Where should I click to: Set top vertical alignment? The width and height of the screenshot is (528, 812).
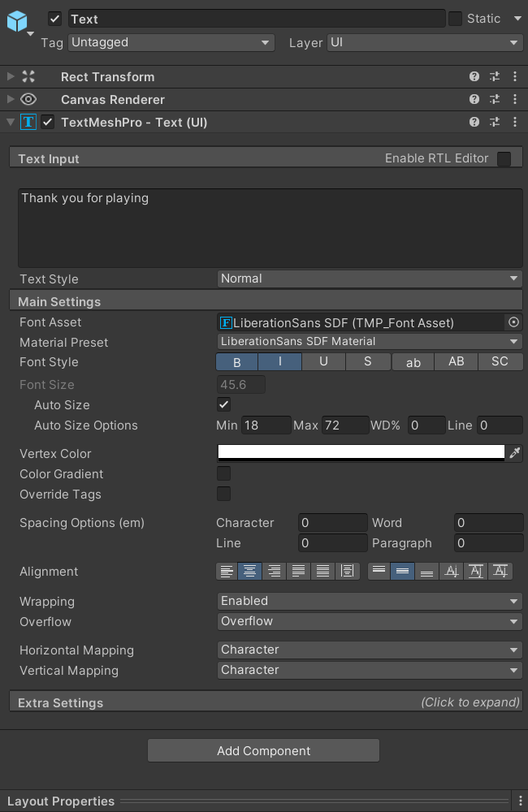pyautogui.click(x=379, y=571)
